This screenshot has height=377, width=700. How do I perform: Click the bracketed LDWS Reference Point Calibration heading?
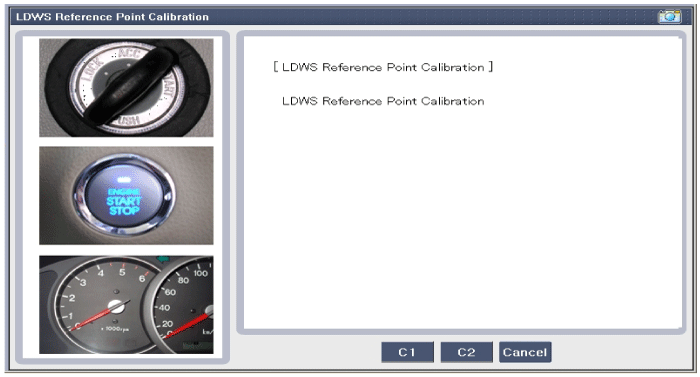coord(383,67)
